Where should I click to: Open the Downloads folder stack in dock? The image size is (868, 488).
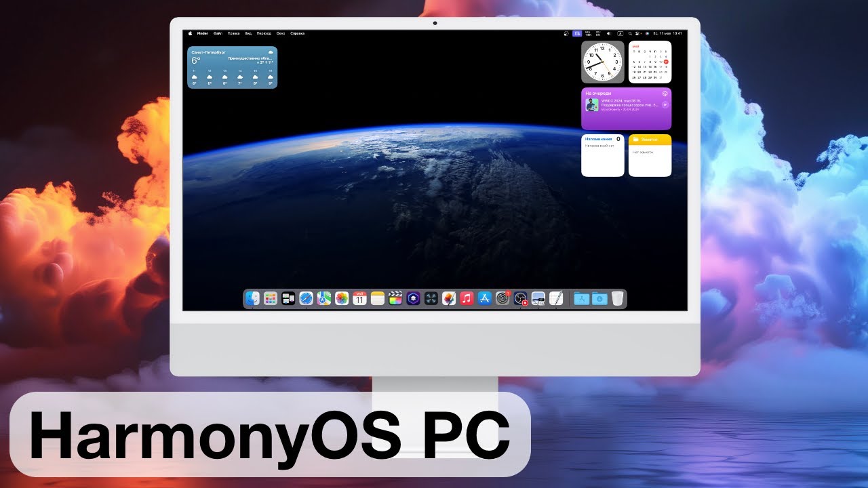coord(599,298)
